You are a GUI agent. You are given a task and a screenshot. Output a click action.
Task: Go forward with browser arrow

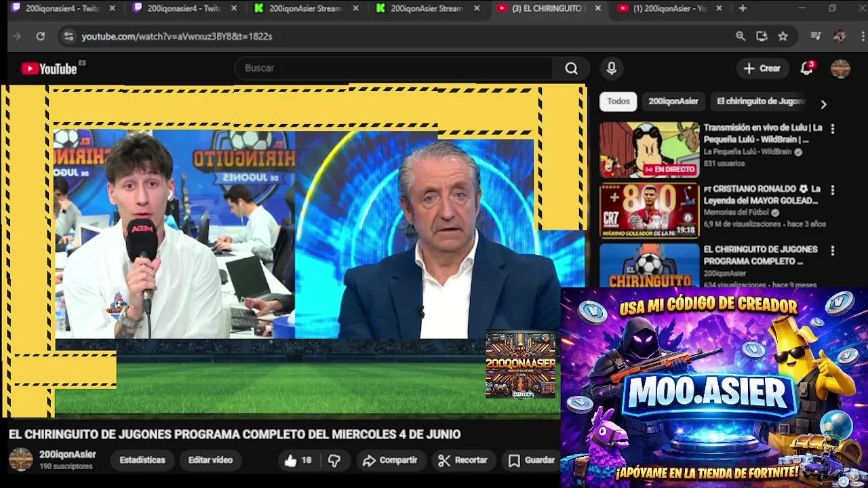[x=17, y=37]
